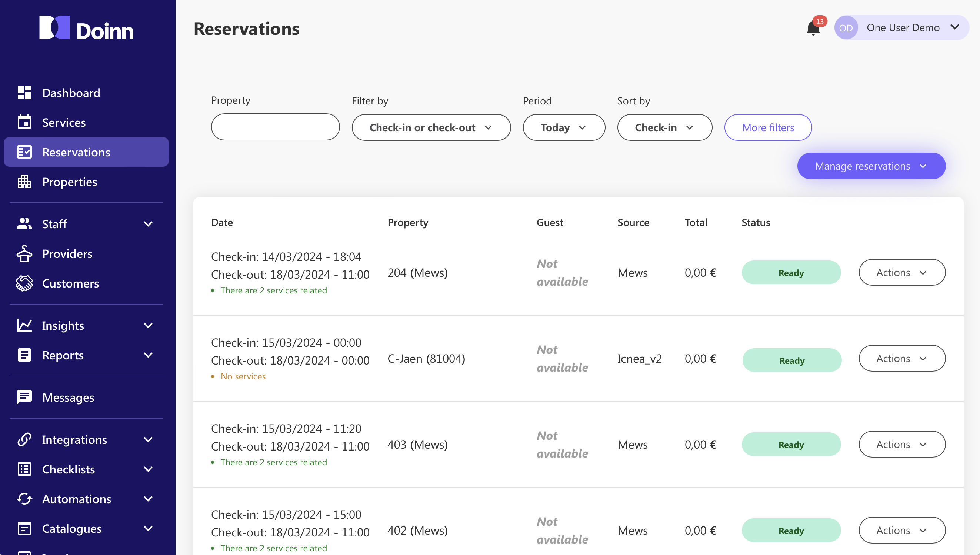This screenshot has width=980, height=555.
Task: Change the Period from Today
Action: pos(564,127)
